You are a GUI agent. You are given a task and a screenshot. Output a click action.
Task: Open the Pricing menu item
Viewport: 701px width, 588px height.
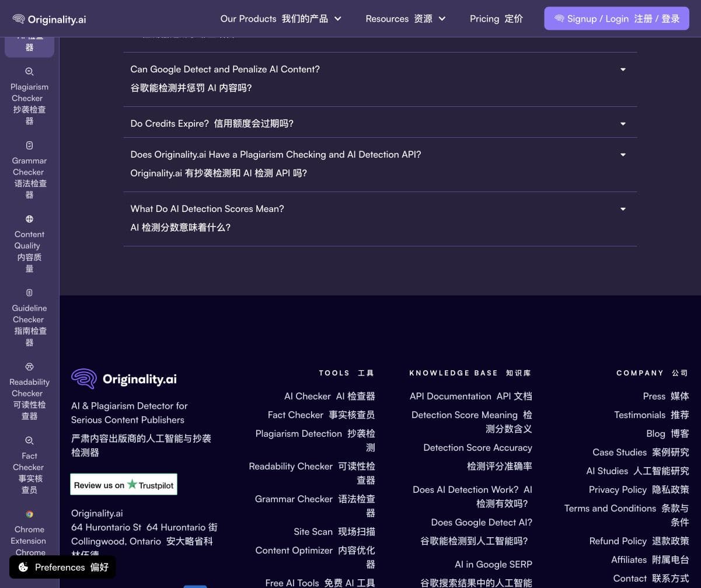point(496,19)
